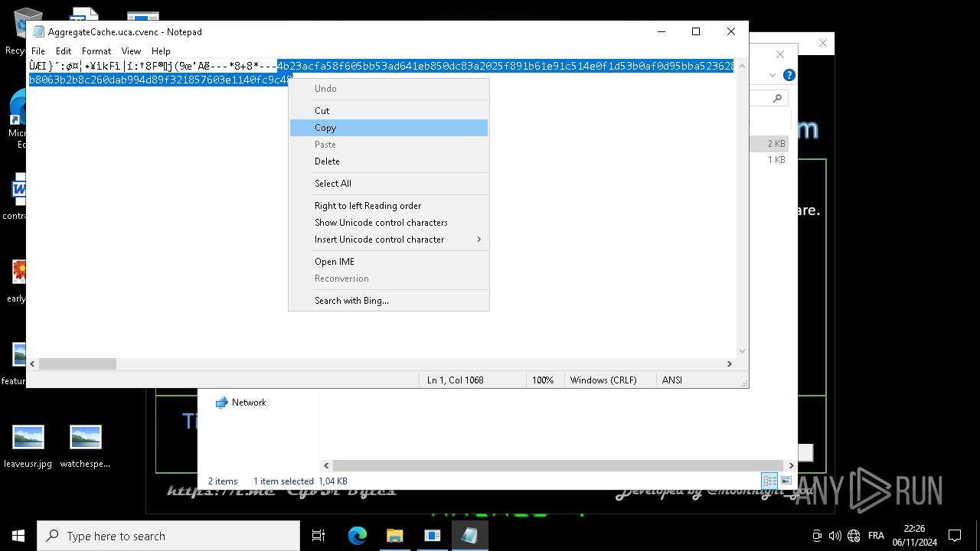This screenshot has height=551, width=980.
Task: Open the early desktop file icon
Action: 17,281
